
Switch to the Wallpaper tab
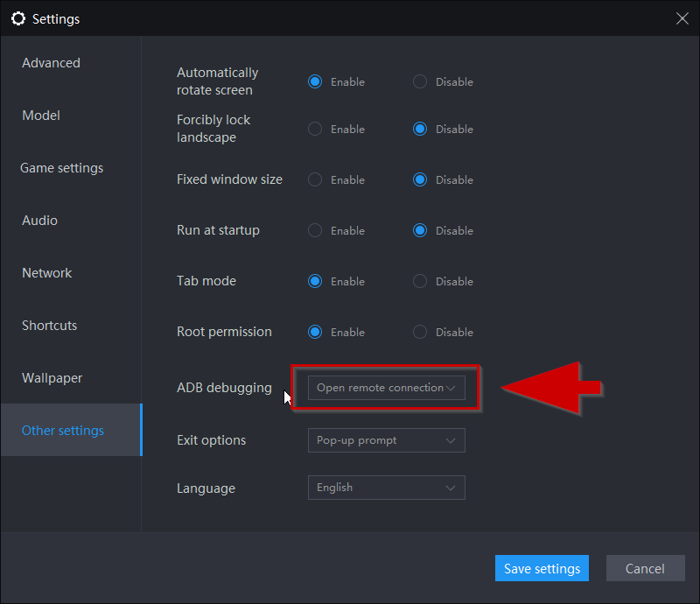[x=52, y=378]
